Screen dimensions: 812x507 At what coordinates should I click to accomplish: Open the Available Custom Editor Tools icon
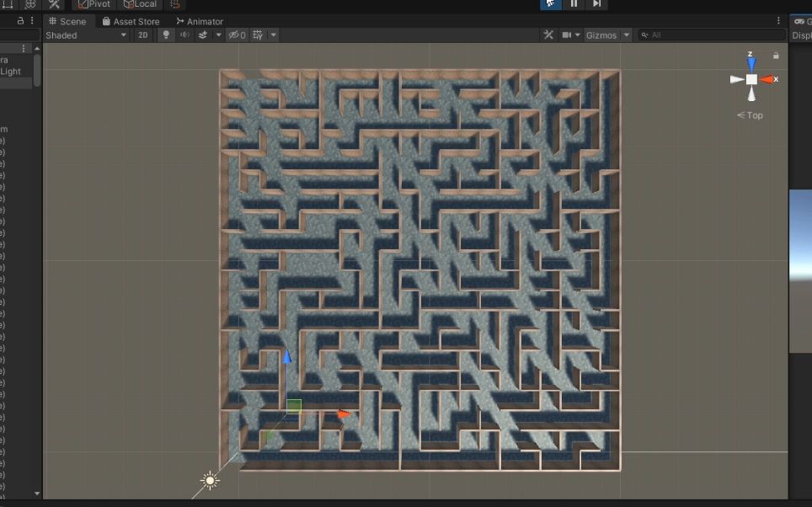(52, 4)
